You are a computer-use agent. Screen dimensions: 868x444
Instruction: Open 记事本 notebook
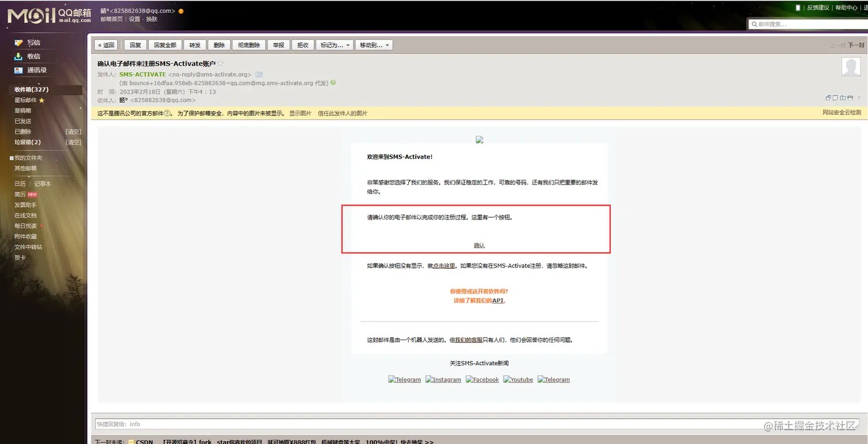point(42,184)
